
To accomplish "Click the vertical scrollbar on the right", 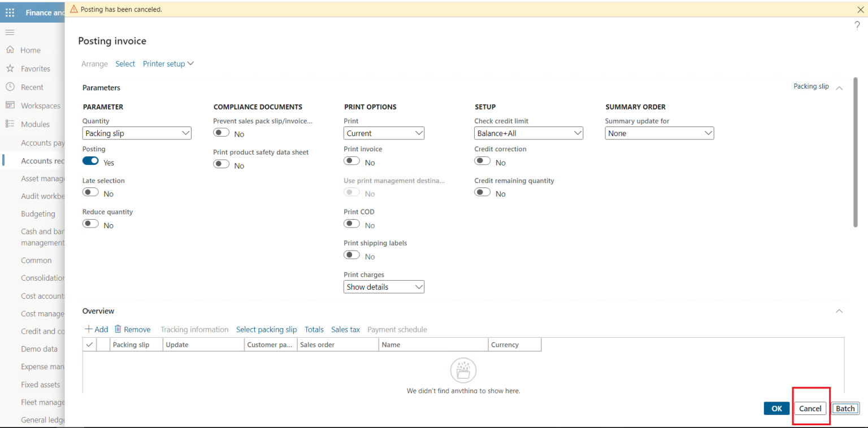I will pos(855,152).
